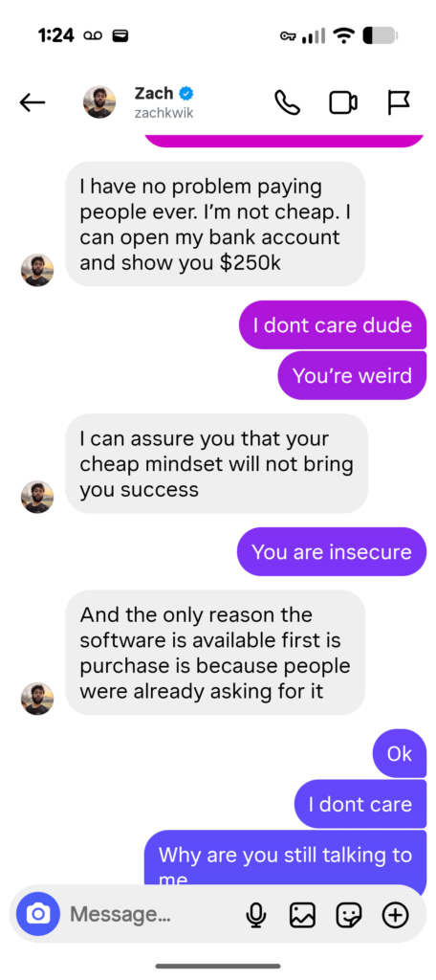Image resolution: width=436 pixels, height=980 pixels.
Task: Start a video call with Zach
Action: (343, 102)
